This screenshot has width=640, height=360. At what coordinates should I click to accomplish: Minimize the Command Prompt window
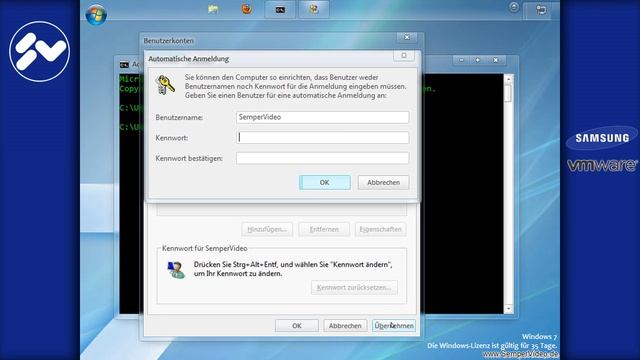click(x=462, y=60)
